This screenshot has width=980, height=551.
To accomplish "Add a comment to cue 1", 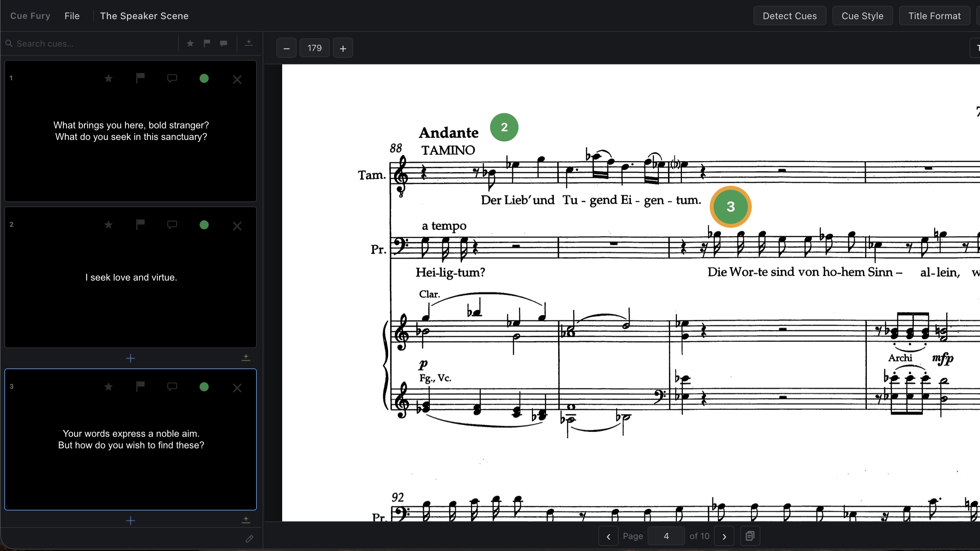I will 172,78.
